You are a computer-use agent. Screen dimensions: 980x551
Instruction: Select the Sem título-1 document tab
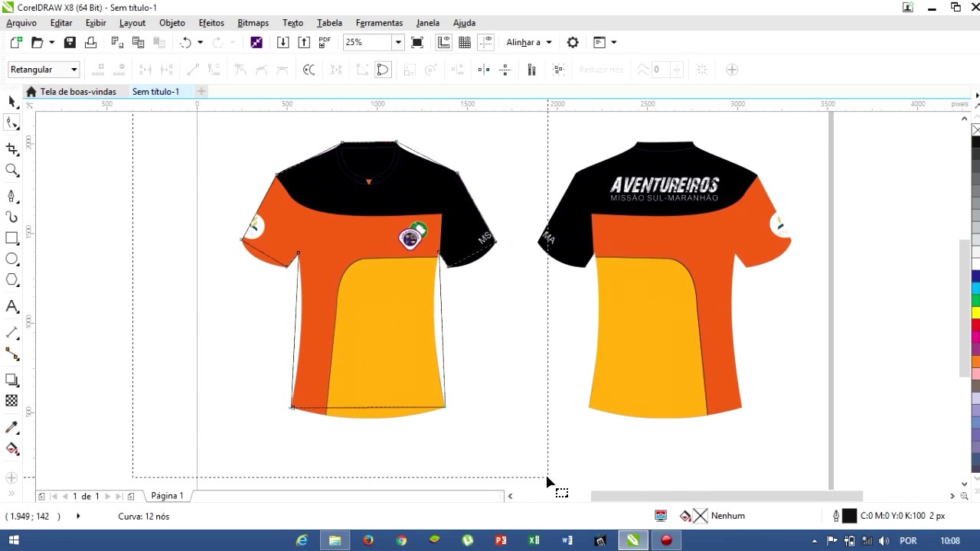point(156,92)
